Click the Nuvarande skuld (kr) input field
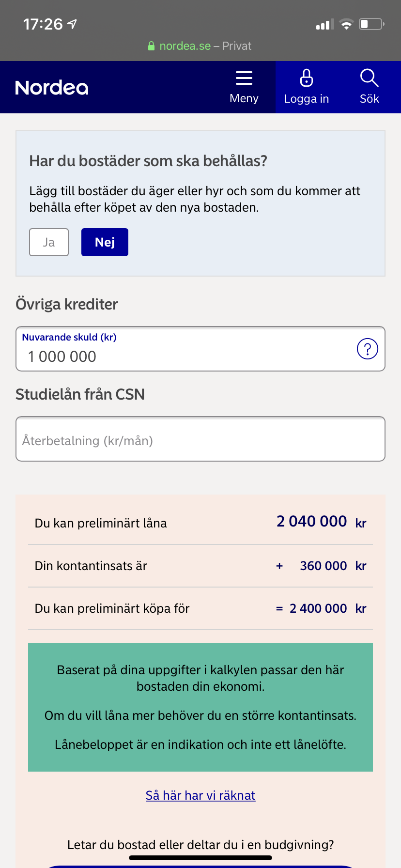Image resolution: width=401 pixels, height=868 pixels. click(184, 356)
